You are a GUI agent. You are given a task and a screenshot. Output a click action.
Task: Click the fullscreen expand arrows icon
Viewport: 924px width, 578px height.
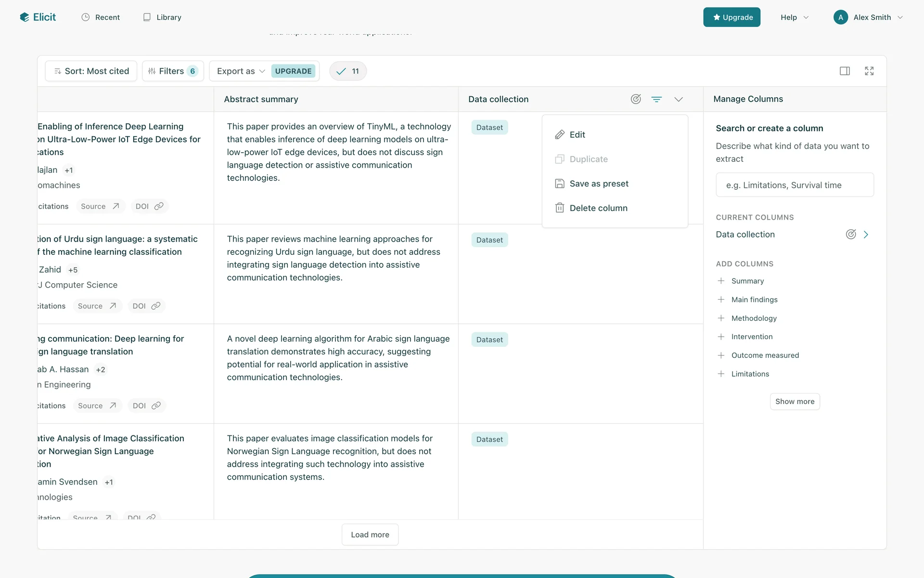[869, 71]
